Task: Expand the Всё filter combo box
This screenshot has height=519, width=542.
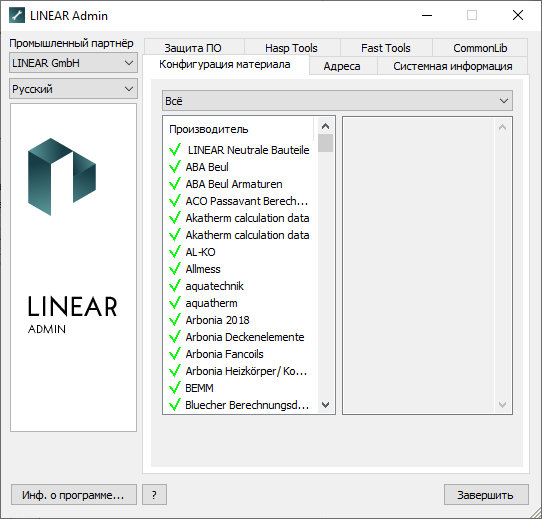Action: (337, 101)
